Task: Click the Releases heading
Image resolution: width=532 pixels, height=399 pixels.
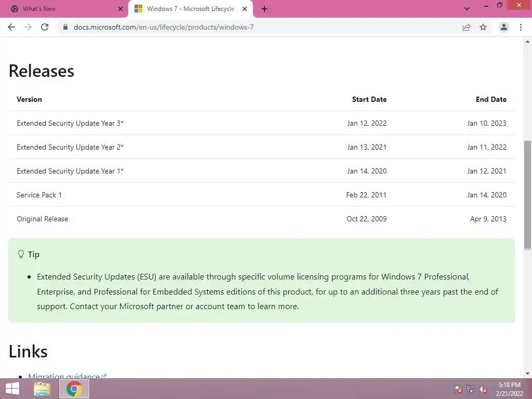Action: coord(42,71)
